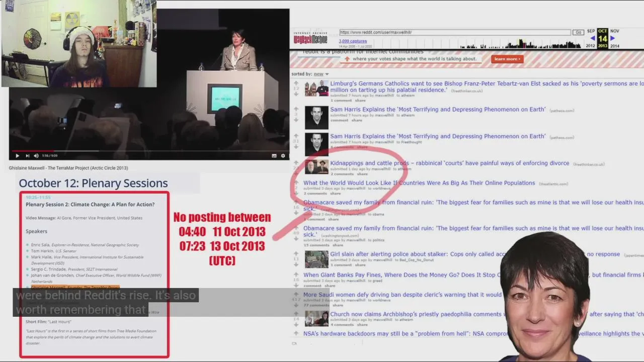Open Church Archbishop post thumbnail
Screen dimensions: 644x362
click(x=316, y=318)
